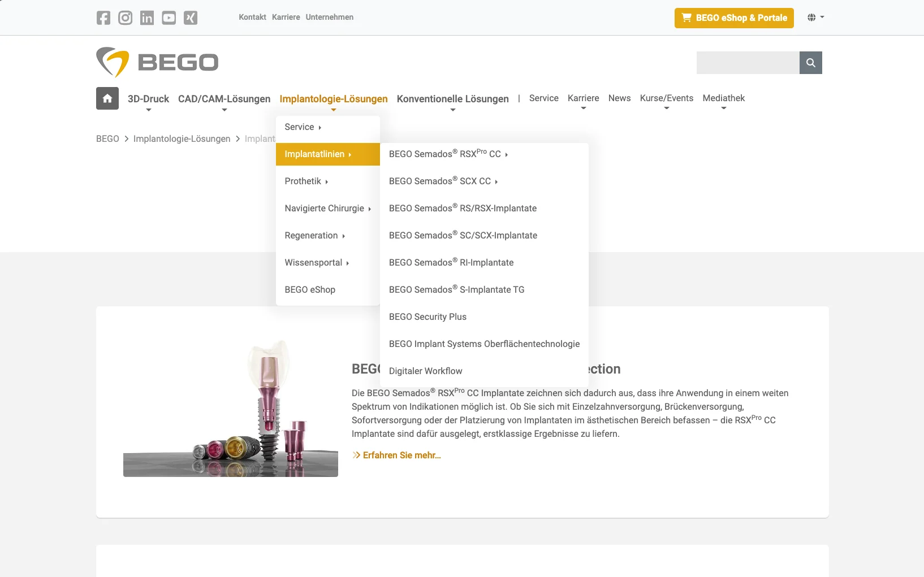Expand the 3D-Druck navigation menu

point(148,99)
